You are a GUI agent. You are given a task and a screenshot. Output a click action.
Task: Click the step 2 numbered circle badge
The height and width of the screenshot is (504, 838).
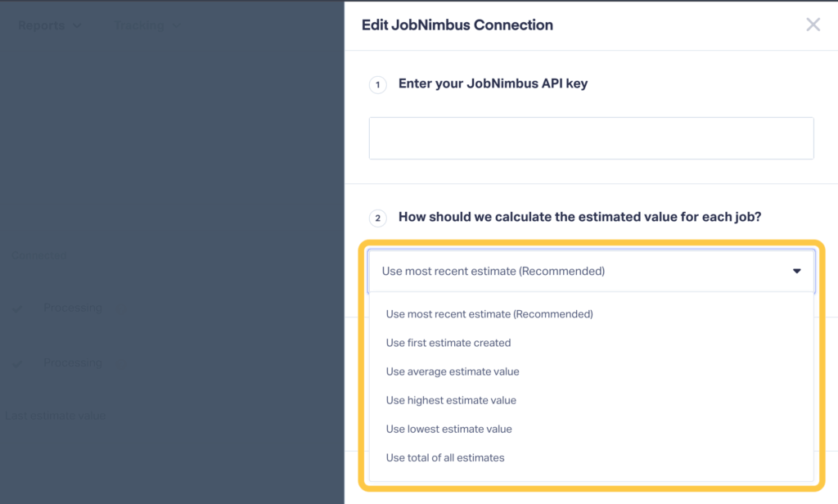pyautogui.click(x=377, y=218)
